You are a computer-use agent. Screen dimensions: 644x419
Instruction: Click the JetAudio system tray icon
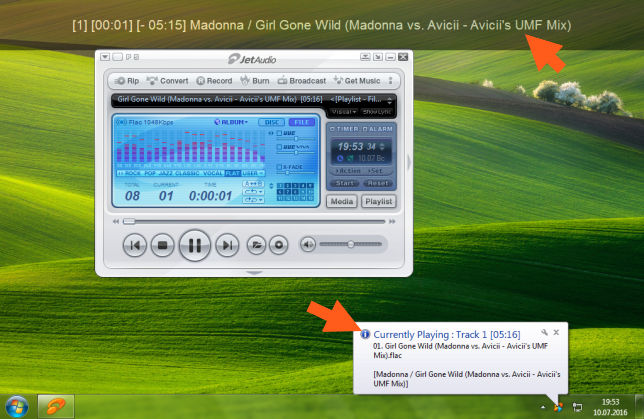click(x=558, y=407)
